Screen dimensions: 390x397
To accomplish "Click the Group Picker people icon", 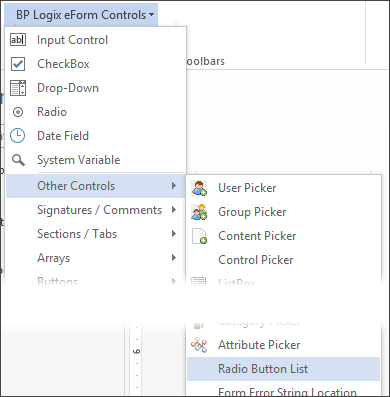I will 199,212.
